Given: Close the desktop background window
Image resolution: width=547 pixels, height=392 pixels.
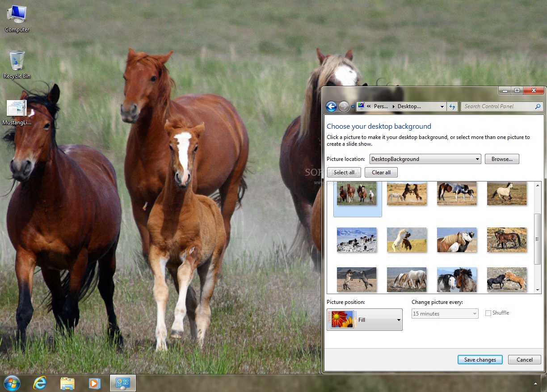Looking at the screenshot, I should point(533,90).
